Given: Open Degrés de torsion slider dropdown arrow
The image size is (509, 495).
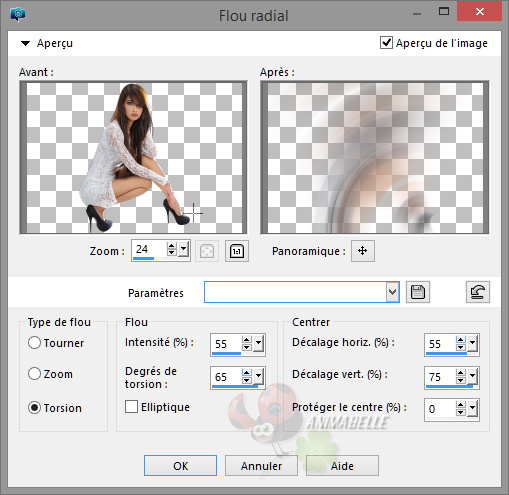Looking at the screenshot, I should 258,376.
